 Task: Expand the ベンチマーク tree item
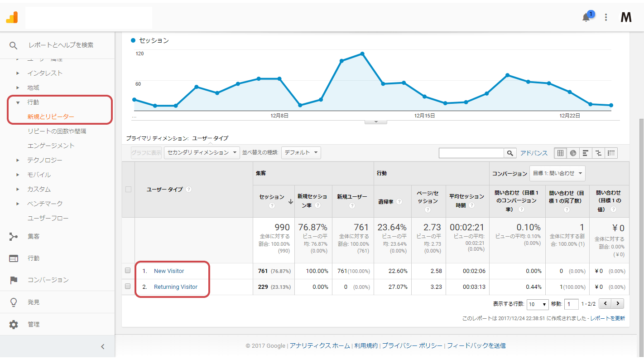point(18,204)
